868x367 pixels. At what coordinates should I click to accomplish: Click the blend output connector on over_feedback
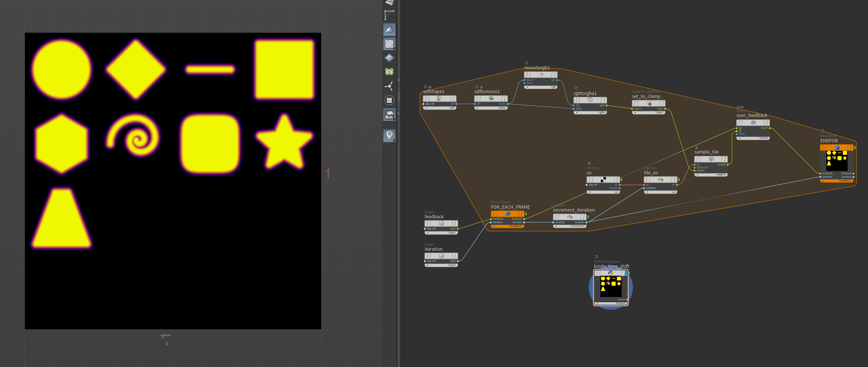pyautogui.click(x=770, y=128)
